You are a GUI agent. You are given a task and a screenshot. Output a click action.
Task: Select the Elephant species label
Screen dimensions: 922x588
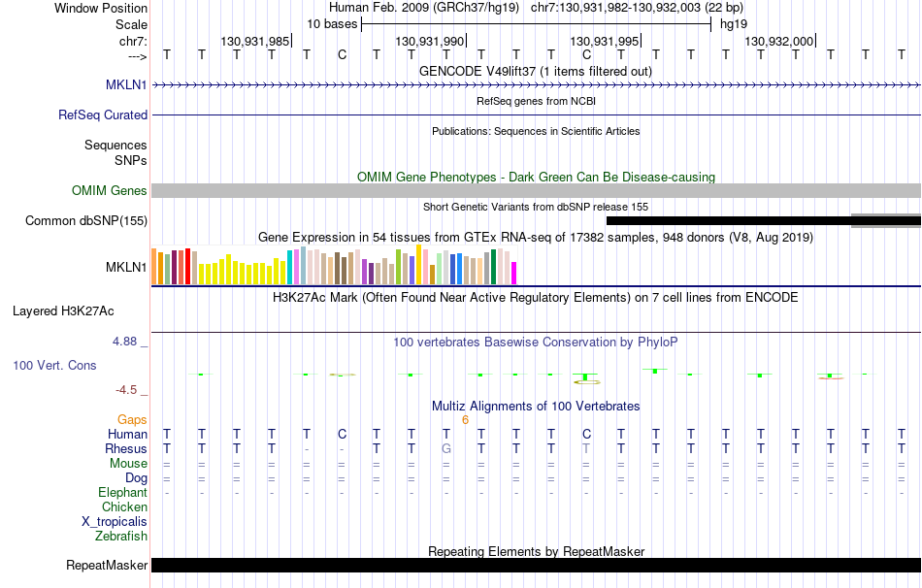tap(123, 492)
